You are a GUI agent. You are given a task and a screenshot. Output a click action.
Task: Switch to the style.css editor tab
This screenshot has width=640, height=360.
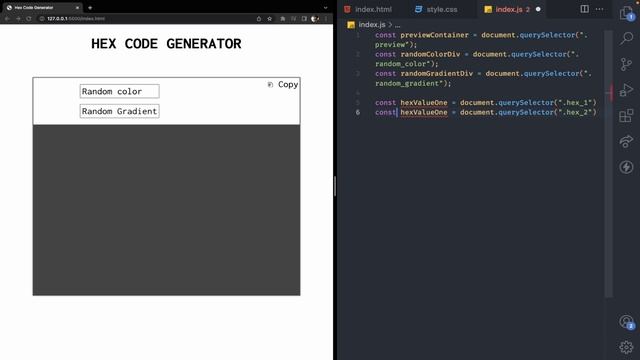[x=436, y=9]
